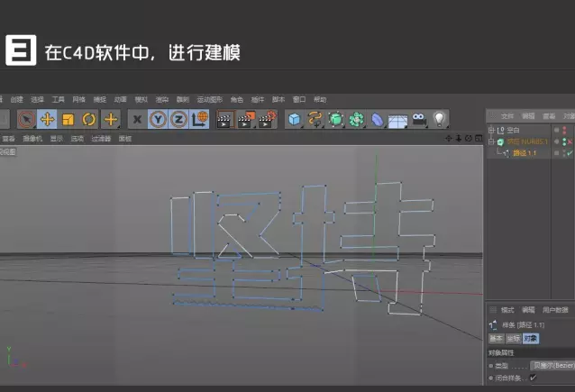The height and width of the screenshot is (392, 575).
Task: Switch to the 基本 (Basic) tab
Action: 497,338
